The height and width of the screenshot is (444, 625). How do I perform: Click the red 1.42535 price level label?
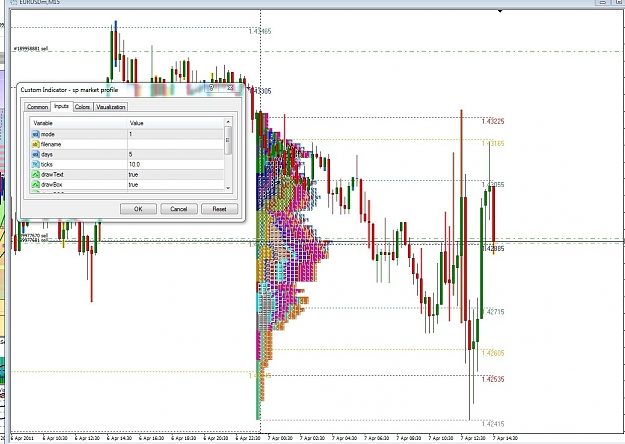tap(493, 379)
